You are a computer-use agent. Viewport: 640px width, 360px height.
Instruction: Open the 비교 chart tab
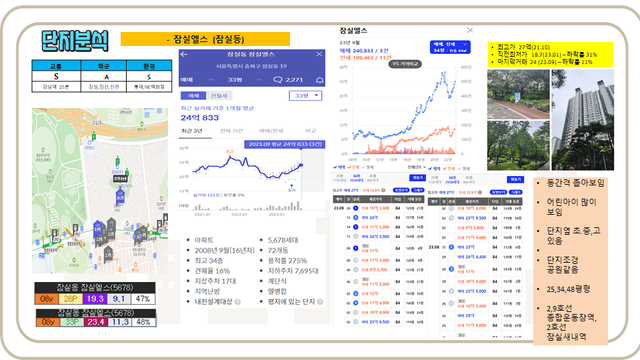[311, 131]
